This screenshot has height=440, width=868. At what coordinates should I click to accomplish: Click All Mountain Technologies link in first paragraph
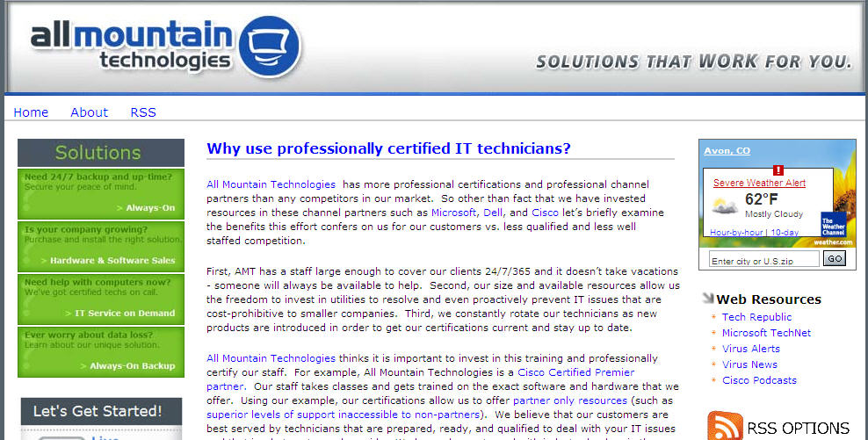point(271,184)
